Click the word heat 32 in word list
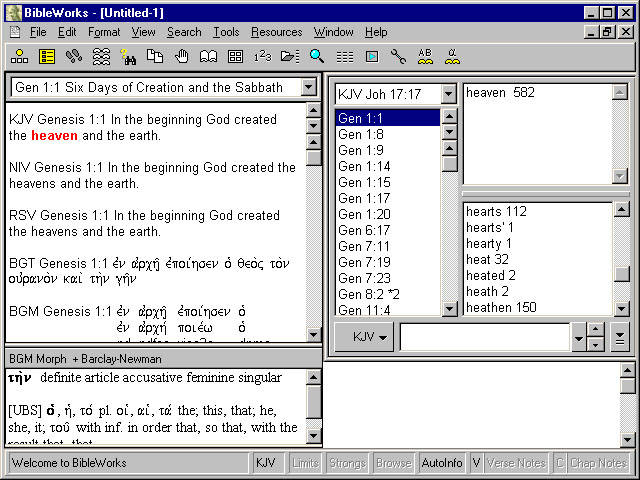Screen dimensions: 640x480 [x=487, y=259]
